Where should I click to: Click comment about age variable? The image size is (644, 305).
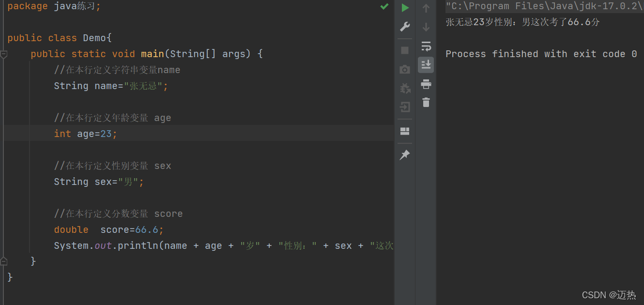(112, 118)
